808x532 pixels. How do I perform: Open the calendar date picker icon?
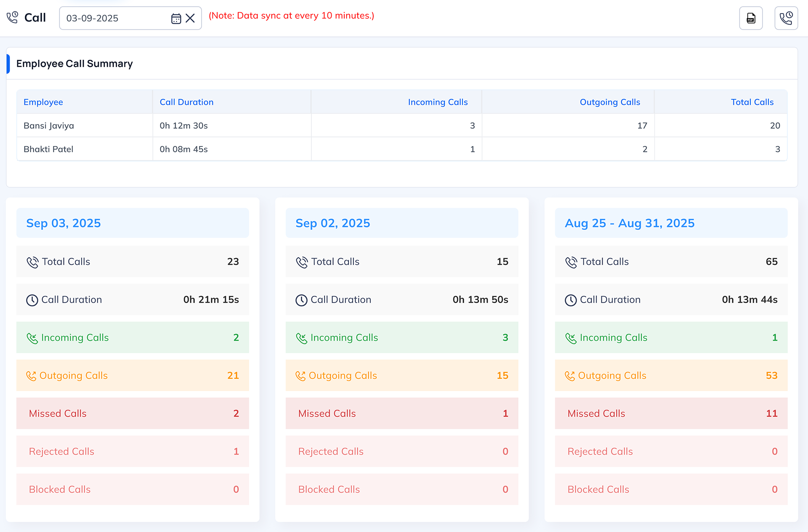coord(176,19)
